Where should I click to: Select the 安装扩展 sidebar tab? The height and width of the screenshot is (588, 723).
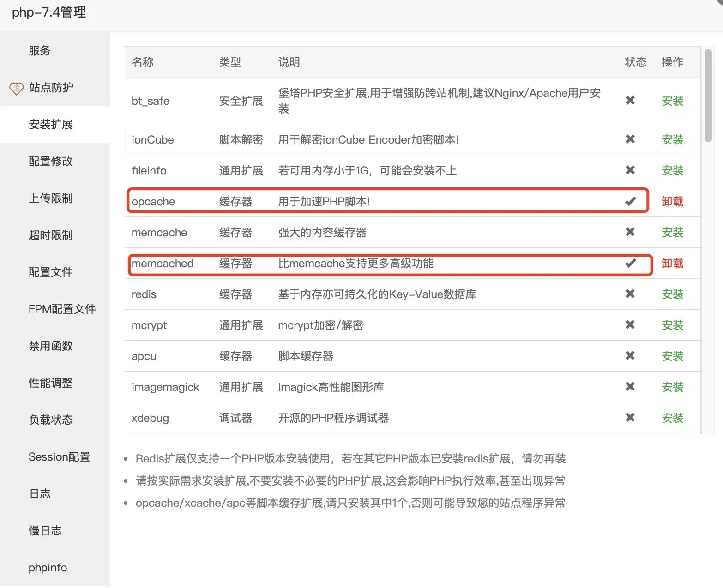55,125
